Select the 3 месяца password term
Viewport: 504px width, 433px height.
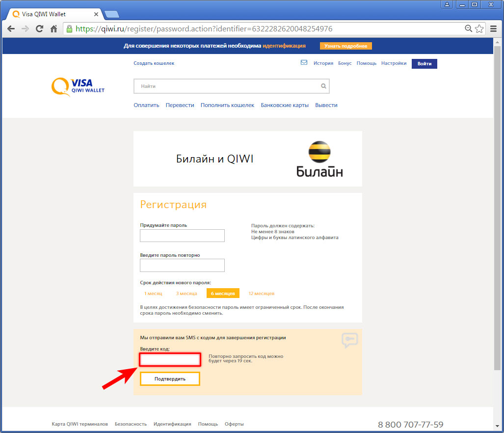click(x=186, y=294)
